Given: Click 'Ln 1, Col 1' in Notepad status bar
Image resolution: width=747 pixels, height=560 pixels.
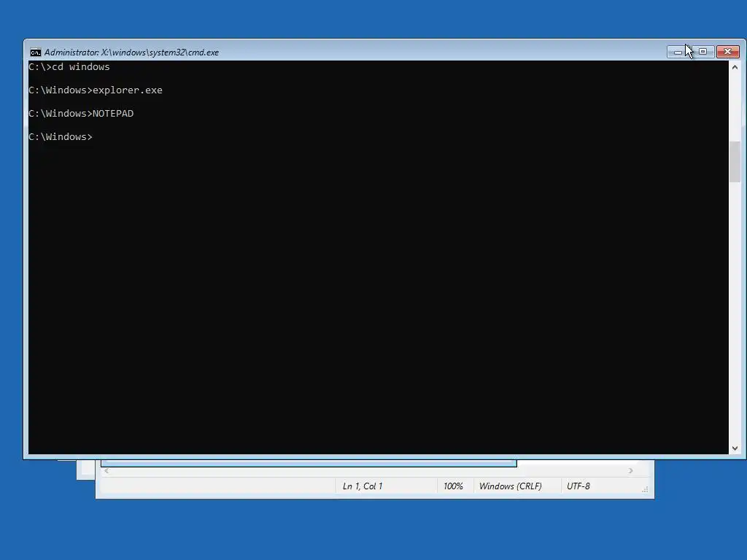Looking at the screenshot, I should coord(363,486).
